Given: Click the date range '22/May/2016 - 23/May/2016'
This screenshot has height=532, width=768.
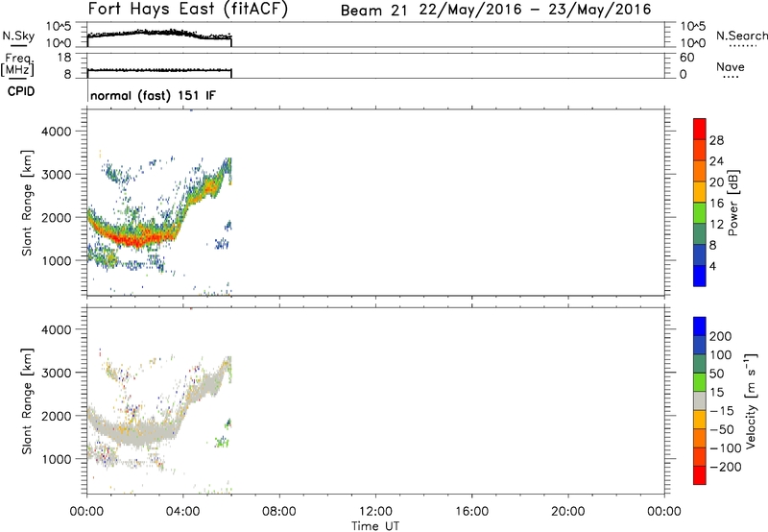Looking at the screenshot, I should 535,10.
